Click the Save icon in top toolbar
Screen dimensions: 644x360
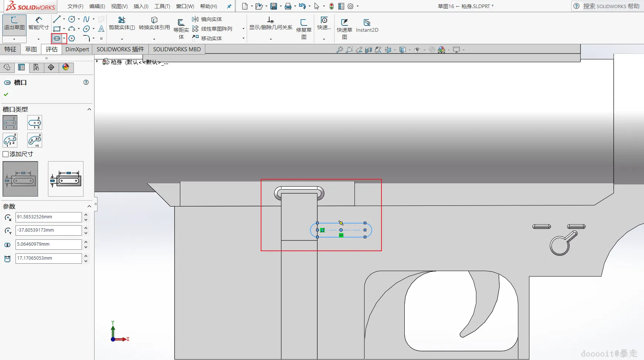(x=274, y=6)
